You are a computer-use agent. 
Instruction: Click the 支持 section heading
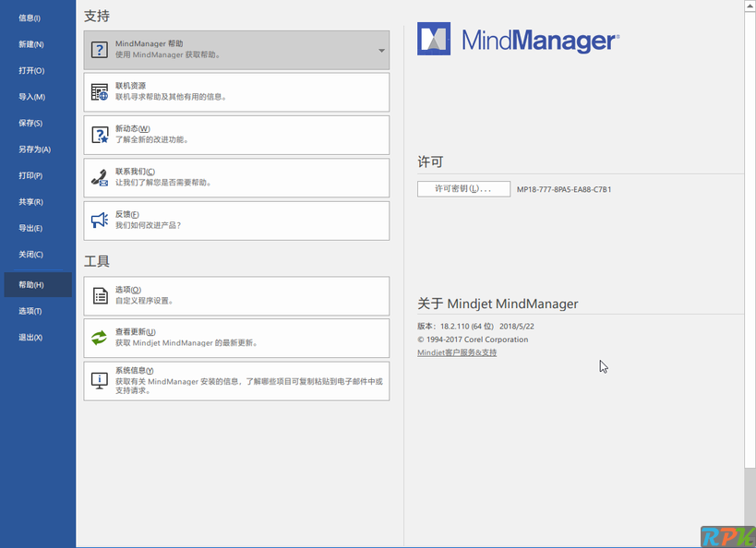click(x=97, y=16)
